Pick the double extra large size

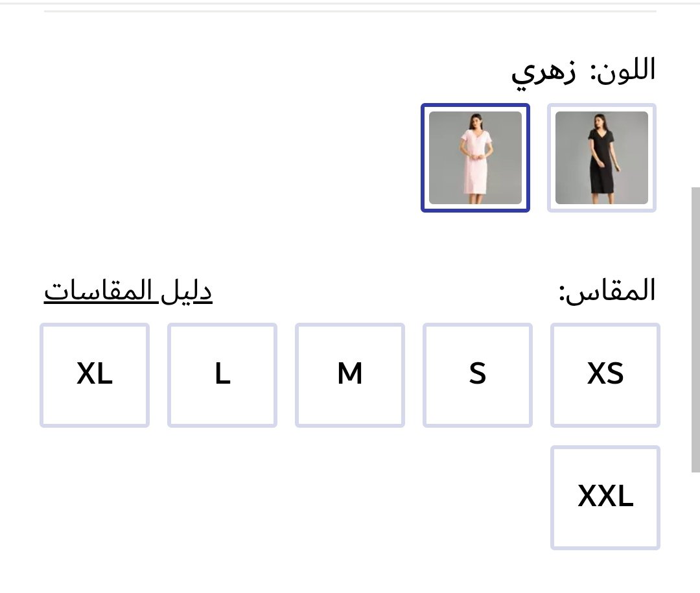605,498
